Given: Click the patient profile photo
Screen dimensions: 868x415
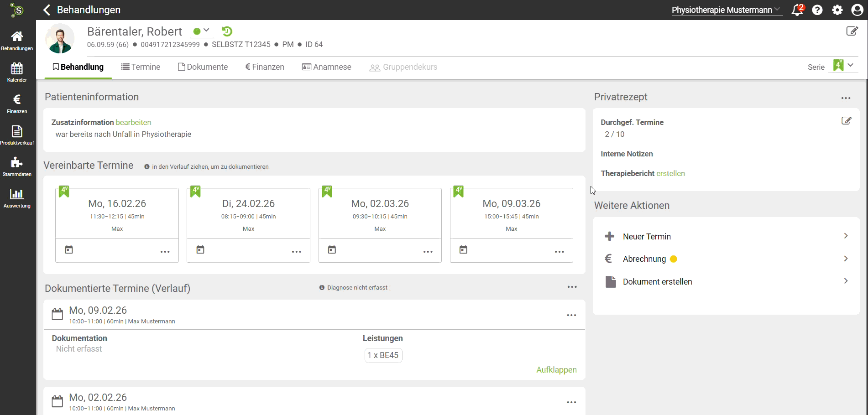Looking at the screenshot, I should point(60,39).
